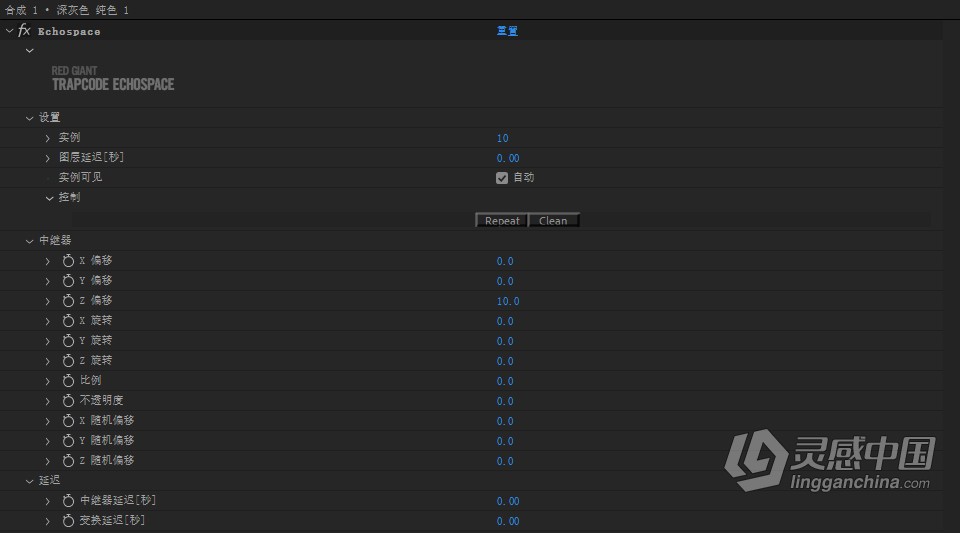This screenshot has height=533, width=960.
Task: Expand the Y 旋转 property
Action: [48, 341]
